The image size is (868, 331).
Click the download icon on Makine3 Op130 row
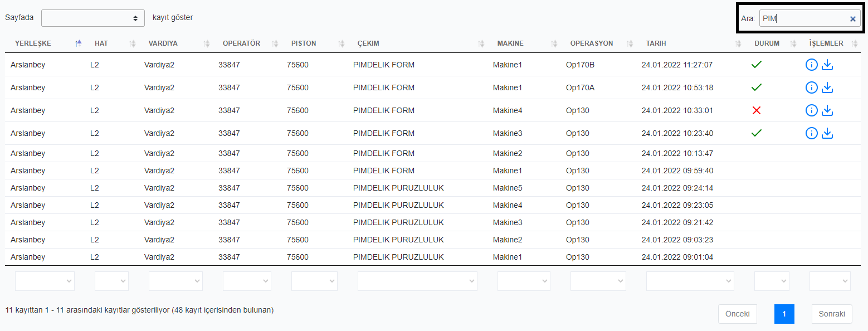point(827,133)
